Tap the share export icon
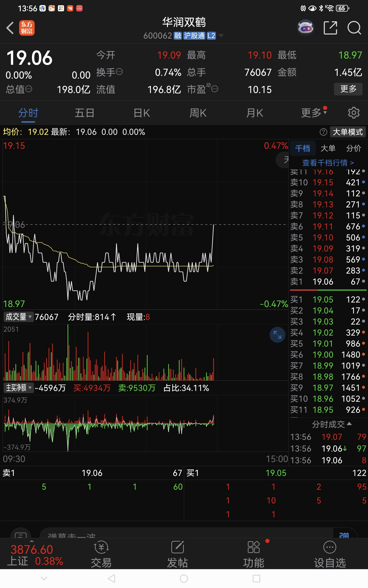 [x=330, y=28]
